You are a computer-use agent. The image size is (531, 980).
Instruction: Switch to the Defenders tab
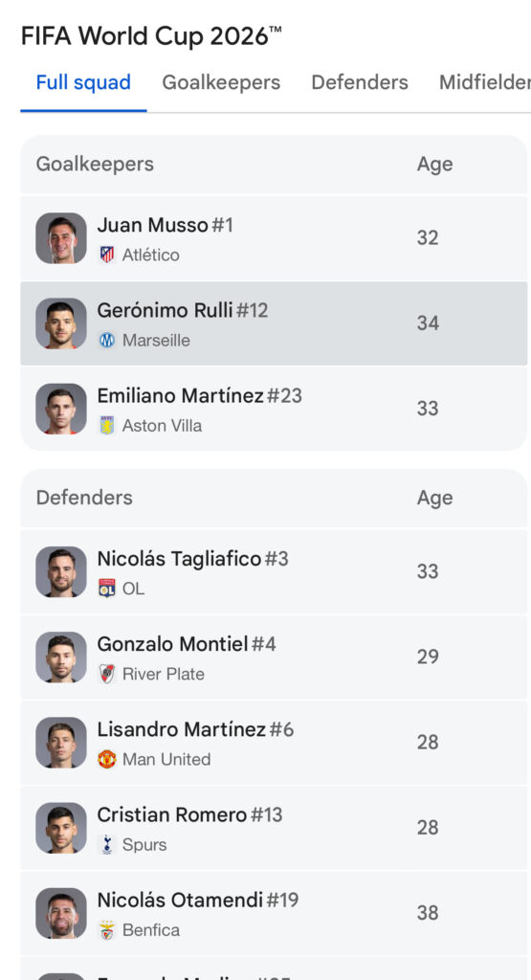coord(360,82)
